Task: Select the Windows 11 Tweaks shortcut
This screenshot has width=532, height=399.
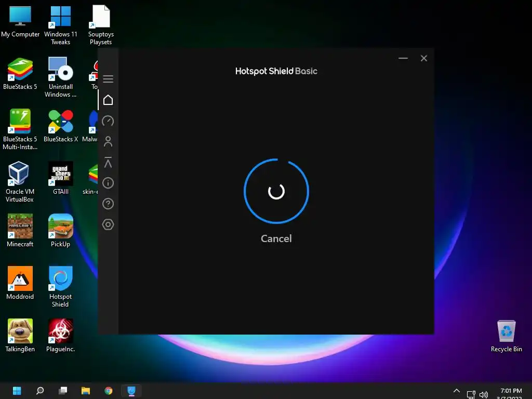Action: click(61, 25)
